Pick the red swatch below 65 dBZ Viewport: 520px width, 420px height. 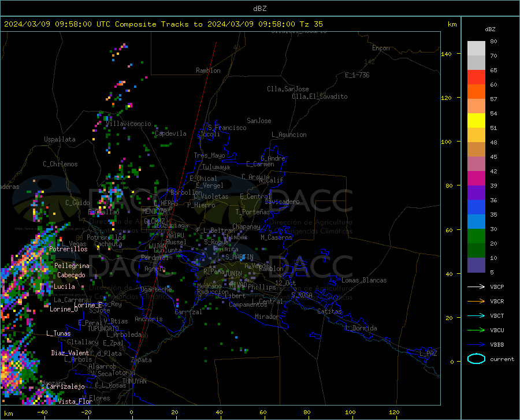476,77
